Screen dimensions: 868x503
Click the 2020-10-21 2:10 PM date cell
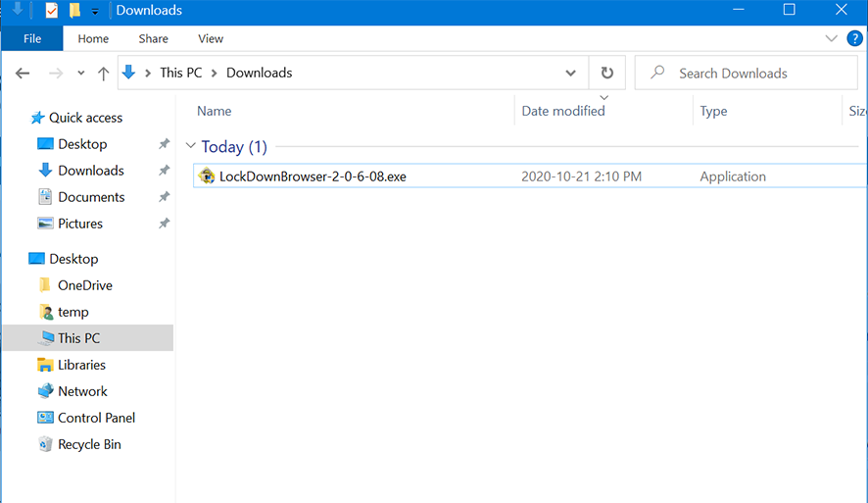point(581,176)
